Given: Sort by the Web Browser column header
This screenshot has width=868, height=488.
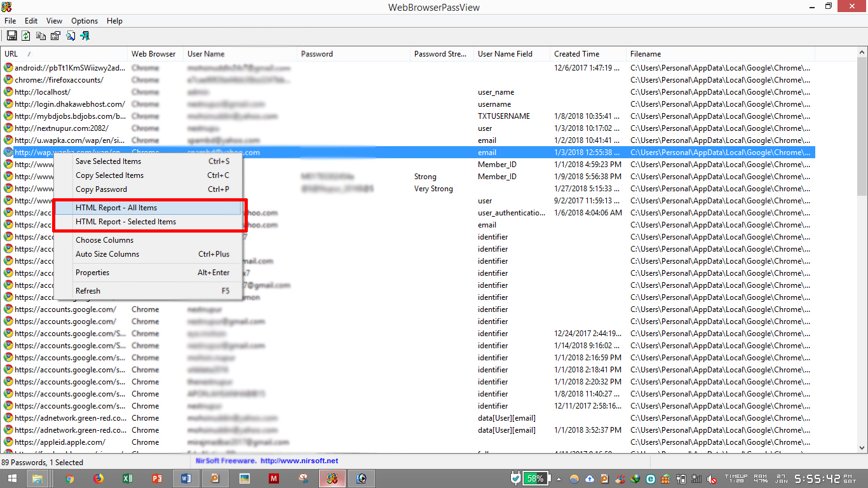Looking at the screenshot, I should [x=156, y=54].
